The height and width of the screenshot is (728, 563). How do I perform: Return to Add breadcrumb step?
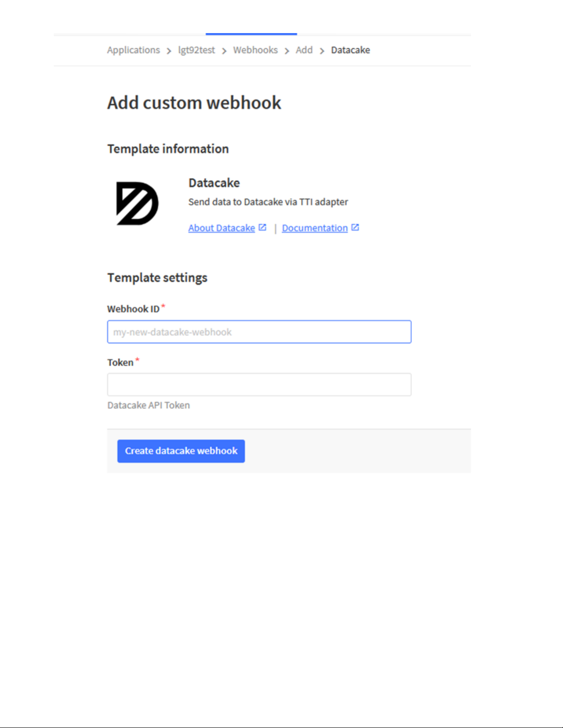click(x=304, y=50)
